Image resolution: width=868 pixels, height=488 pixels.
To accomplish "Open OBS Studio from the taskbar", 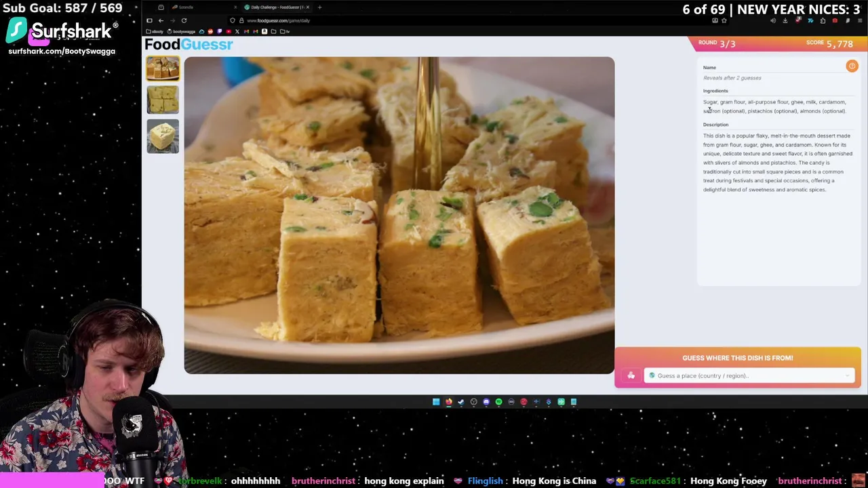I will (473, 402).
